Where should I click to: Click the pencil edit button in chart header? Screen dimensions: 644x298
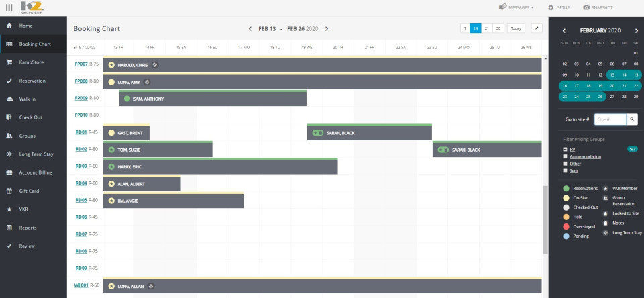point(537,28)
